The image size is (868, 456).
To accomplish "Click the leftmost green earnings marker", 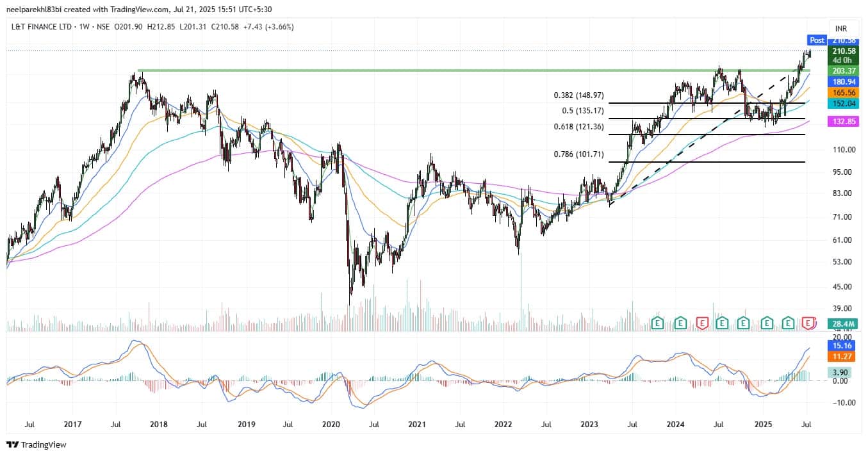I will (x=657, y=323).
